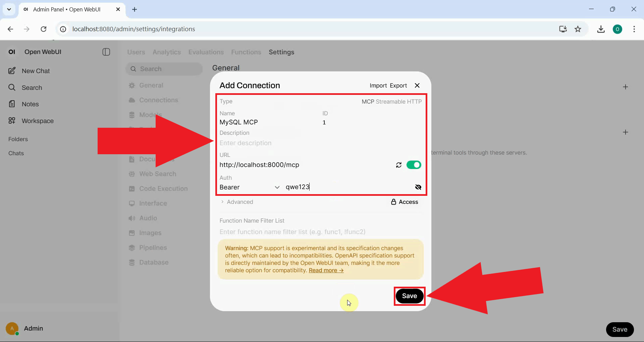Screen dimensions: 644x342
Task: Start a New Chat
Action: 36,71
